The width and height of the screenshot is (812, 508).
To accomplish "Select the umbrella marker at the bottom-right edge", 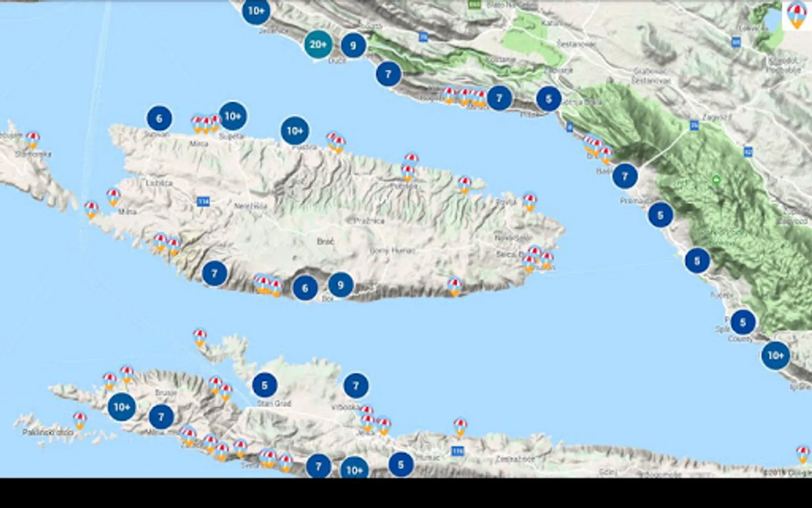I will pyautogui.click(x=803, y=454).
